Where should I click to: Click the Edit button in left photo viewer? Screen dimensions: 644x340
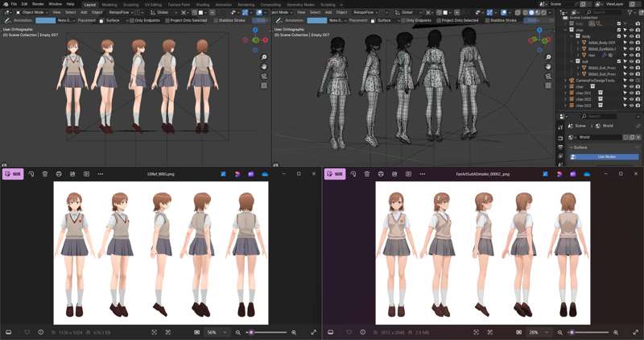point(13,174)
